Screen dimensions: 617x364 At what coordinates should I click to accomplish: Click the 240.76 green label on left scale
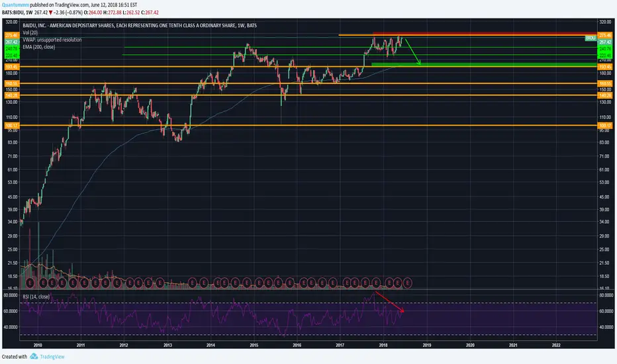point(11,49)
